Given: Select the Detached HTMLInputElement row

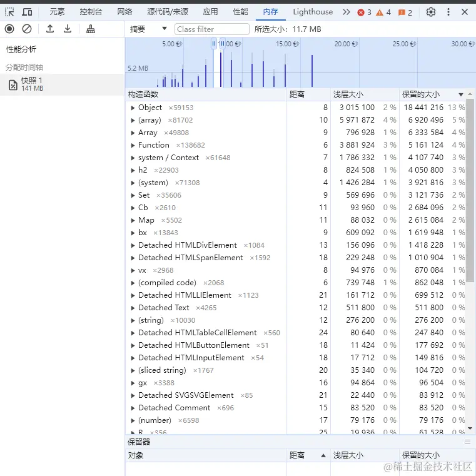Looking at the screenshot, I should [x=296, y=358].
